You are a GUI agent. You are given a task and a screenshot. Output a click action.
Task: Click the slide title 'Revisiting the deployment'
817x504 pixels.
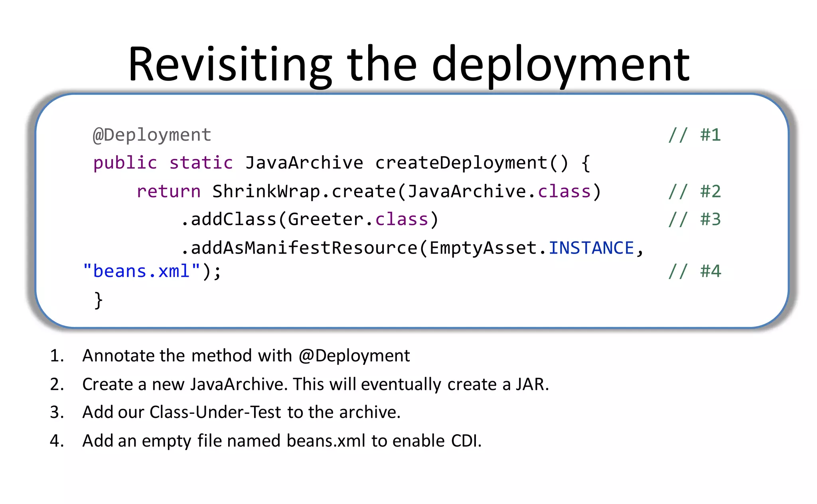pyautogui.click(x=408, y=65)
